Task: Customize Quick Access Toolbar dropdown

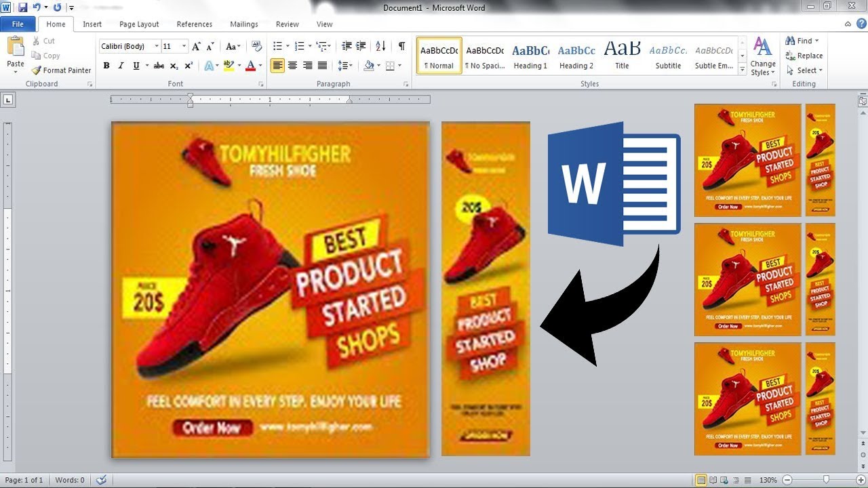Action: pyautogui.click(x=71, y=8)
